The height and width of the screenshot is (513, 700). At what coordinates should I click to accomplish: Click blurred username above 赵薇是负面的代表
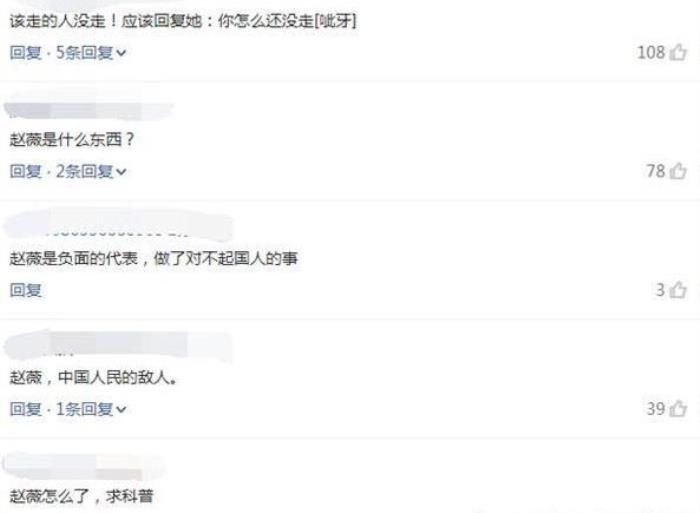pos(118,226)
